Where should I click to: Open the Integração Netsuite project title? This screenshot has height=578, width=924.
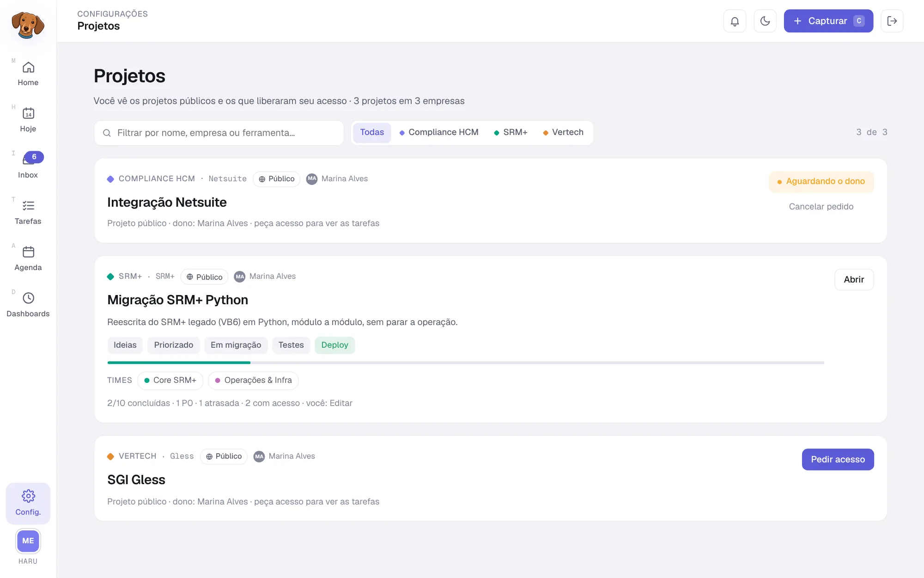[x=167, y=203]
